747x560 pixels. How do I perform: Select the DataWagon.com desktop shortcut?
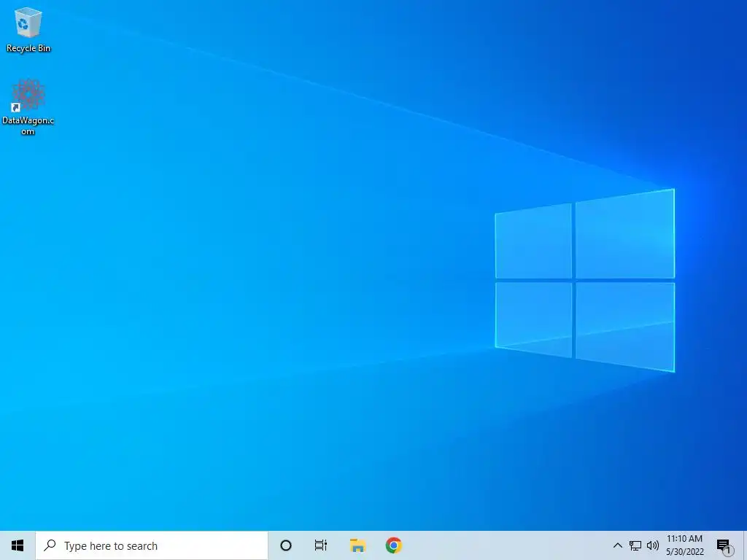[28, 107]
